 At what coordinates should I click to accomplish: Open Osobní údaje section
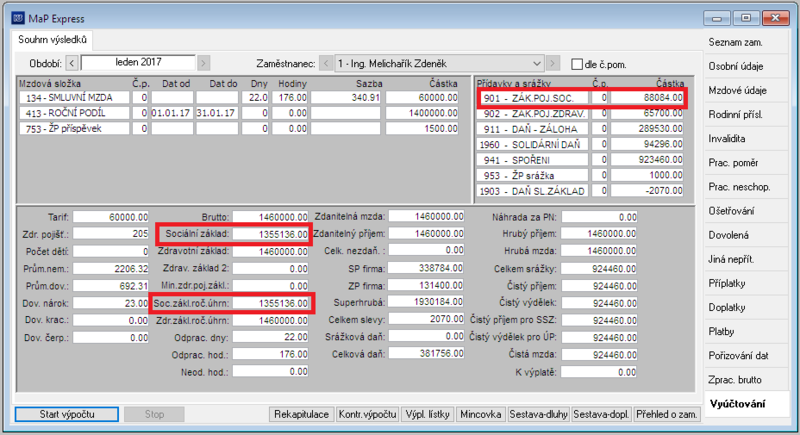pyautogui.click(x=746, y=66)
